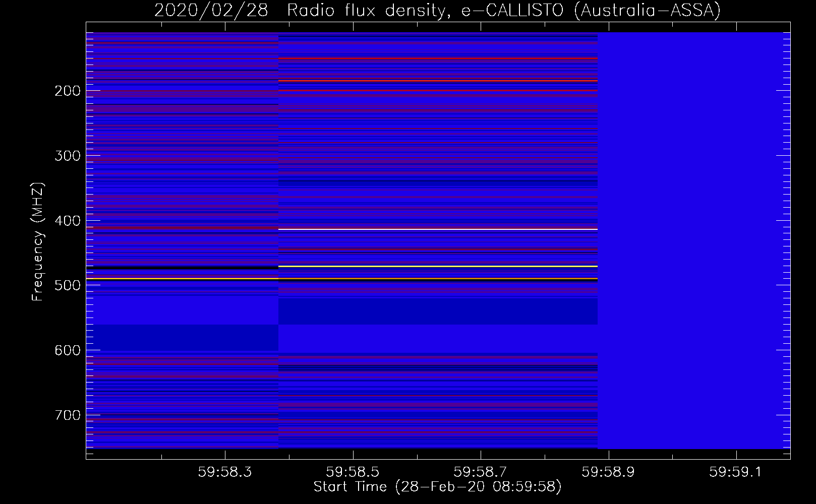Click the 700 frequency tick label
816x504 pixels.
[68, 415]
